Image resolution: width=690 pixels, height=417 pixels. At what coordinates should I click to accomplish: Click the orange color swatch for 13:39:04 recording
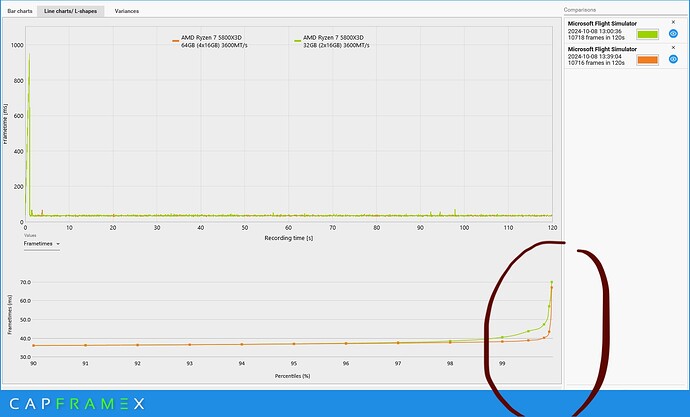[647, 60]
